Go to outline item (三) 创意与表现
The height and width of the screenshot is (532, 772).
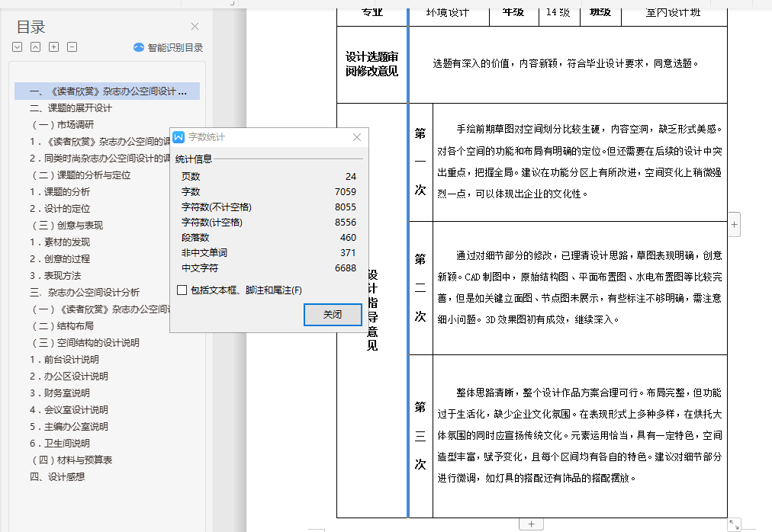click(67, 226)
